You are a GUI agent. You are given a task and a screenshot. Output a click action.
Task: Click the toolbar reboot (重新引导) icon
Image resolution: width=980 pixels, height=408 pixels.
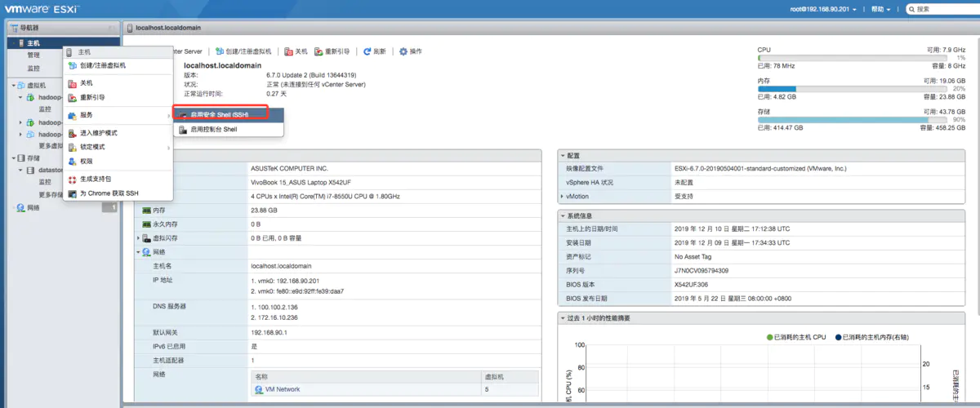click(x=318, y=51)
